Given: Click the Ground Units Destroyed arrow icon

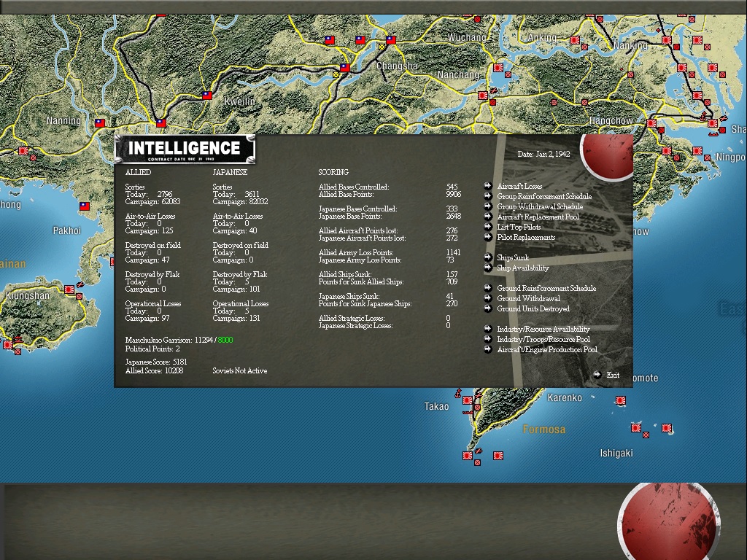Looking at the screenshot, I should coord(488,308).
